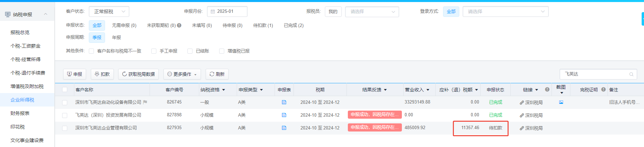Filter by 未填写 (0) status
The width and height of the screenshot is (644, 147).
pos(202,25)
